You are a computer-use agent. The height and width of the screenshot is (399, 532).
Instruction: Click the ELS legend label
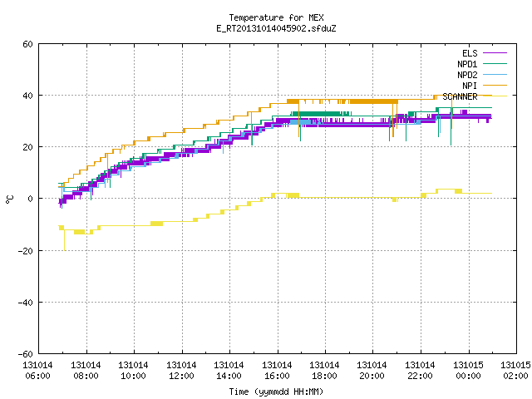click(x=470, y=53)
